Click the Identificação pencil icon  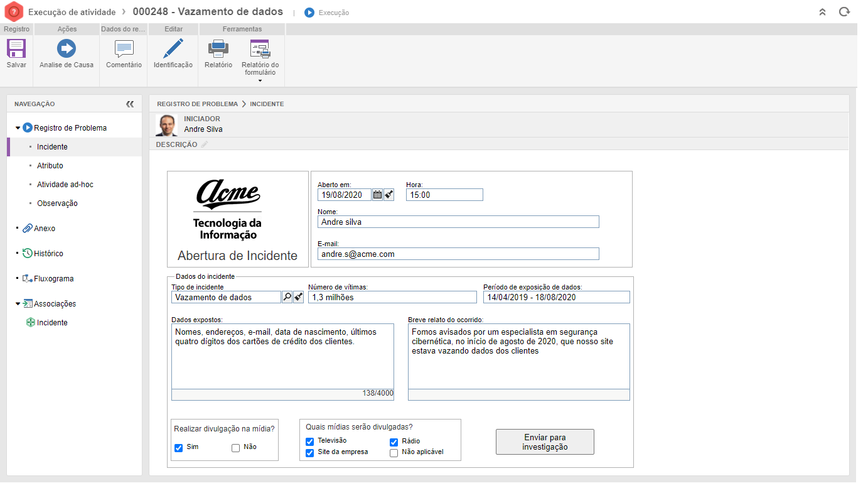point(173,49)
